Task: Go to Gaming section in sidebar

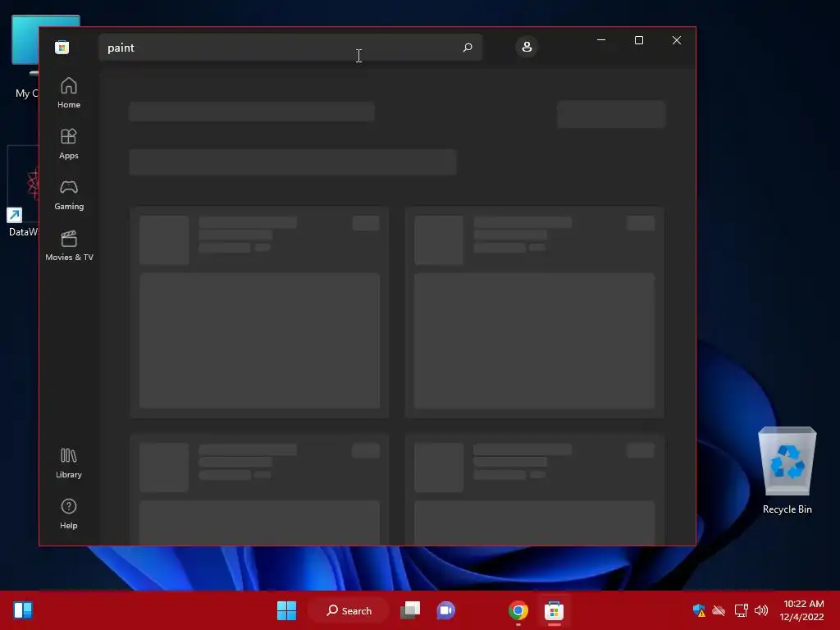Action: [x=69, y=194]
